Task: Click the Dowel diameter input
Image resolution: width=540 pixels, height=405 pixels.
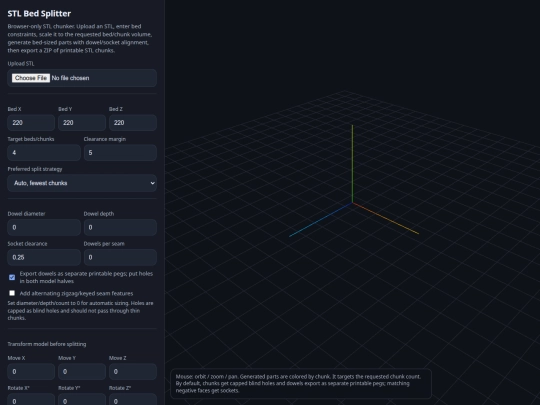Action: coord(44,227)
